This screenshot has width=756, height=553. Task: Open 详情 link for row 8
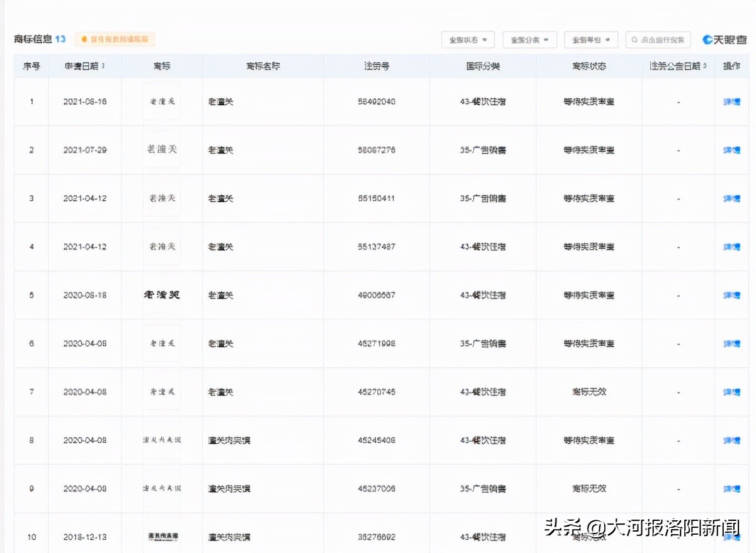pyautogui.click(x=731, y=440)
